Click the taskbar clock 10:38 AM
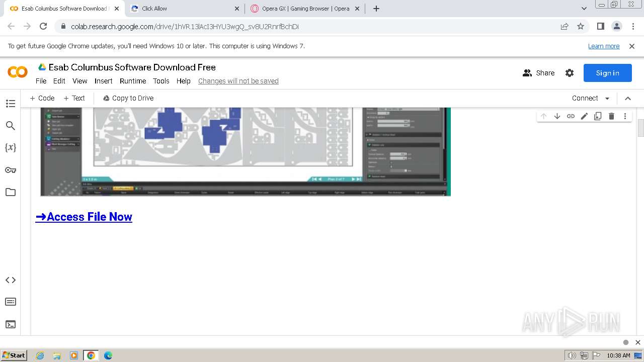The image size is (644, 362). [618, 355]
